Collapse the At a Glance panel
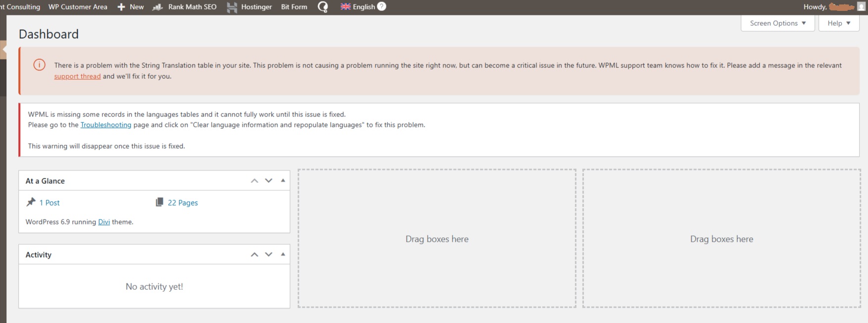Screen dimensions: 868x323 tap(283, 181)
